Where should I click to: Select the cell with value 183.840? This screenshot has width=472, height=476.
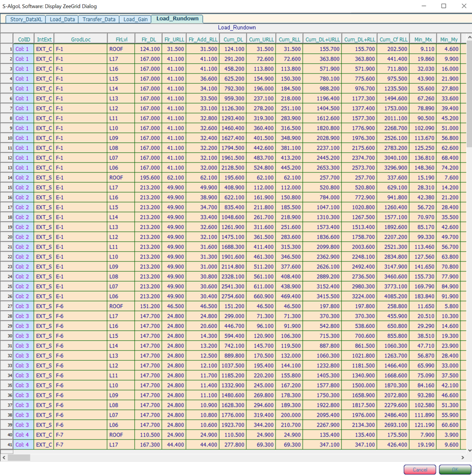point(423,296)
